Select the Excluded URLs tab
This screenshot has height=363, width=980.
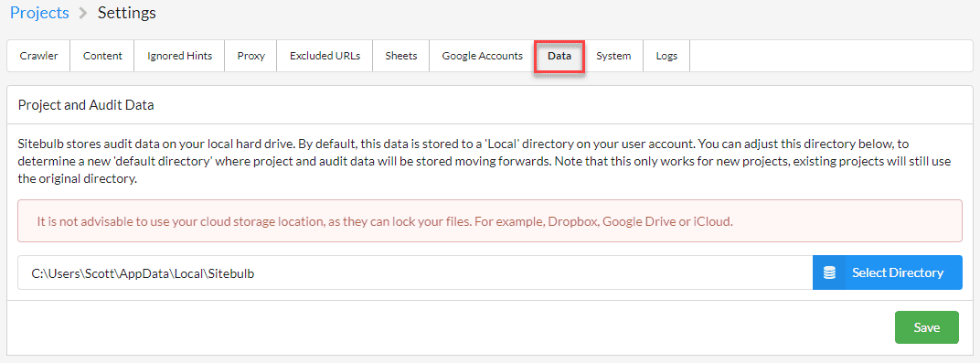pos(325,56)
